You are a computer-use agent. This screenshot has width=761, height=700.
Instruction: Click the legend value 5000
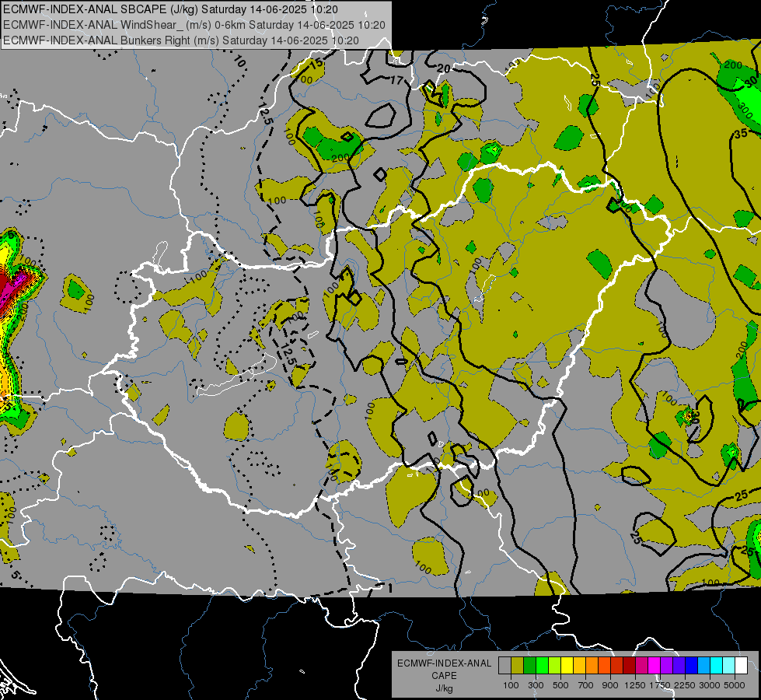(735, 685)
